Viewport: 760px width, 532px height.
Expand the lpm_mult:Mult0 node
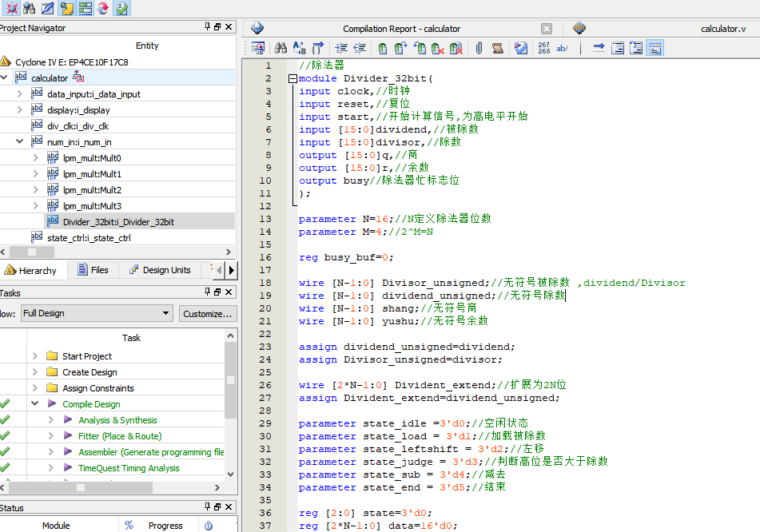tap(35, 158)
